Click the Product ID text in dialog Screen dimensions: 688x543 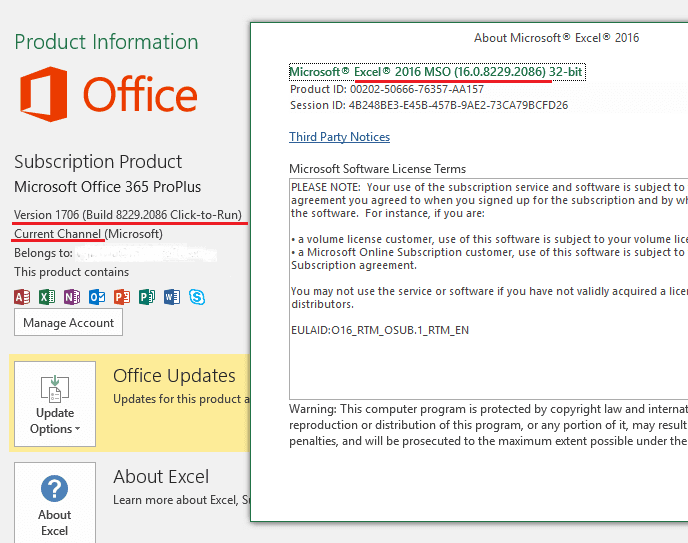387,89
